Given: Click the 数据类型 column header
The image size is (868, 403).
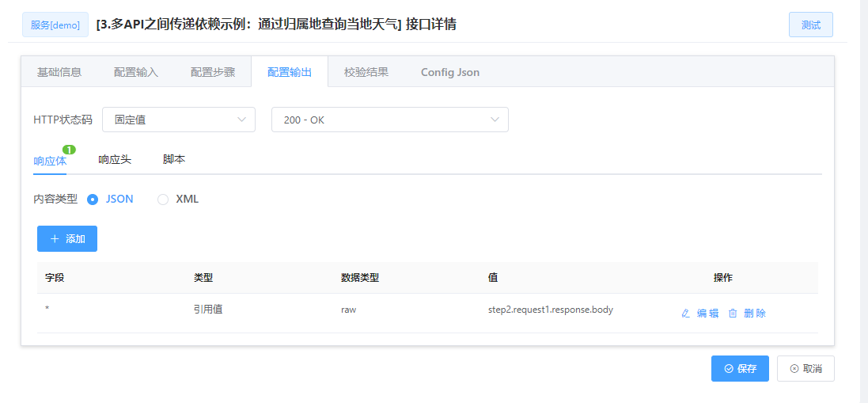Looking at the screenshot, I should point(360,278).
